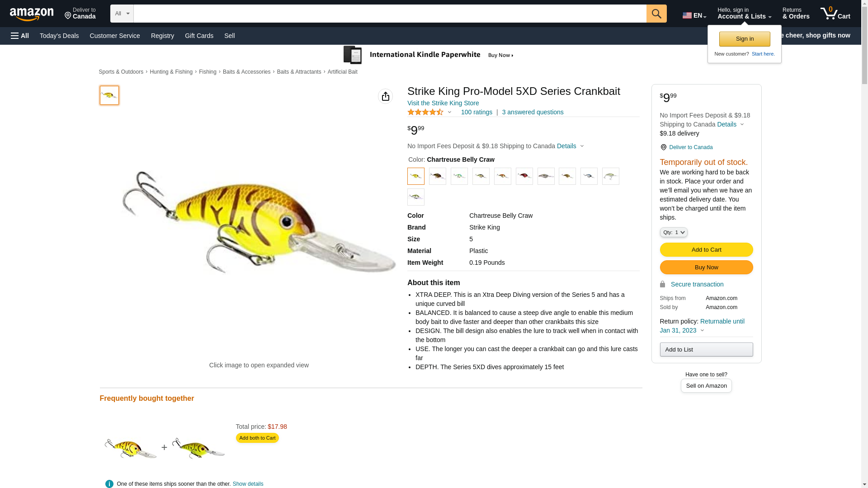Screen dimensions: 868x488
Task: Click the product thumbnail image
Action: tap(109, 95)
